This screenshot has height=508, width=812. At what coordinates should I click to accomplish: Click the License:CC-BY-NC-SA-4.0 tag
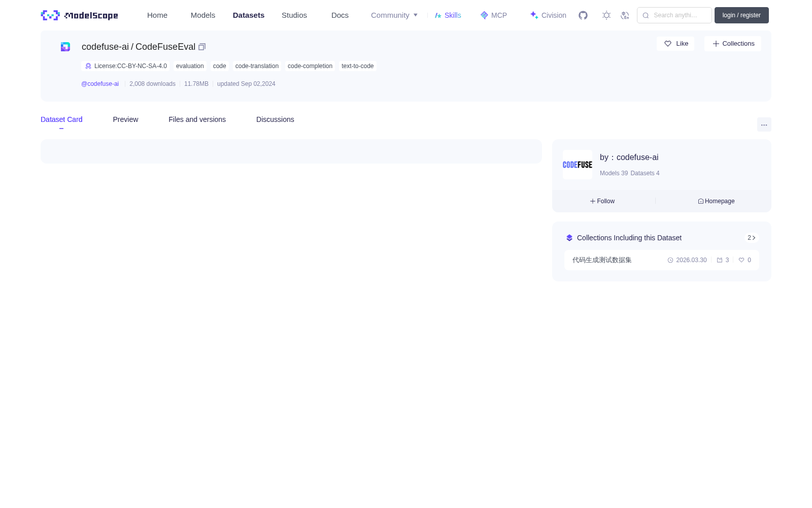point(125,66)
